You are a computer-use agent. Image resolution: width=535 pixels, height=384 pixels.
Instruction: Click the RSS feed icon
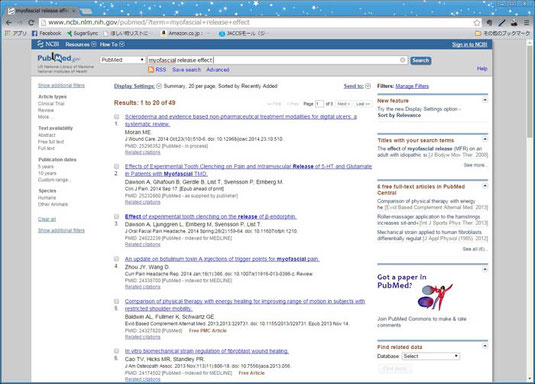151,70
